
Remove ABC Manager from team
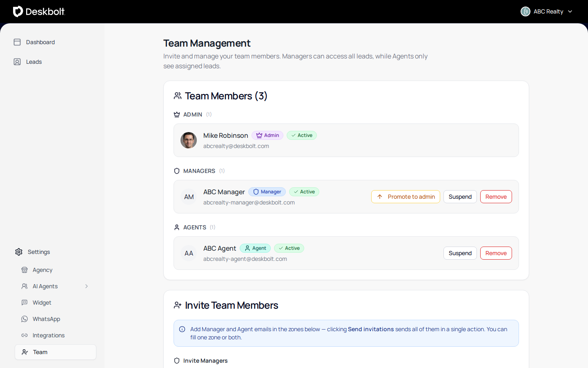pos(496,197)
